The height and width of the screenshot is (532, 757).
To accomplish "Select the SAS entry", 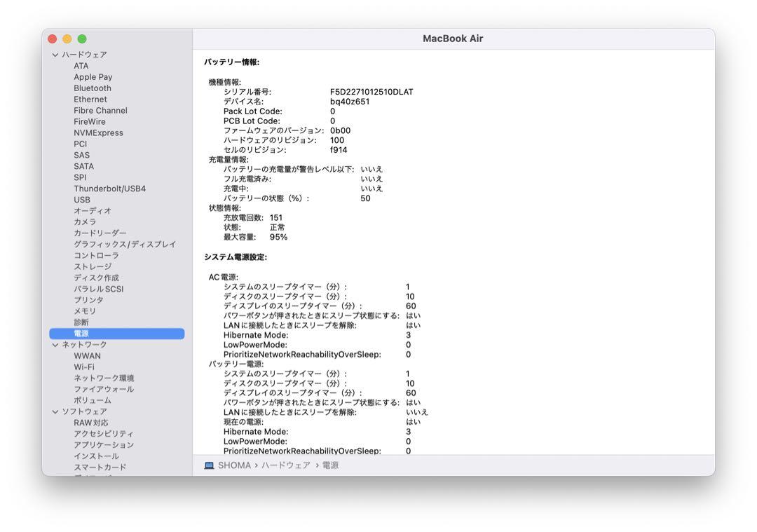I will coord(81,155).
